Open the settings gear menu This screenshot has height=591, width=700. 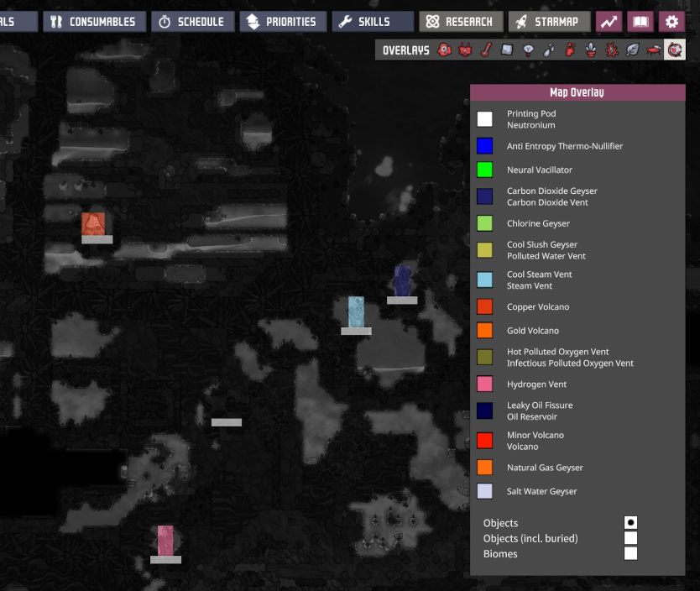(x=671, y=22)
